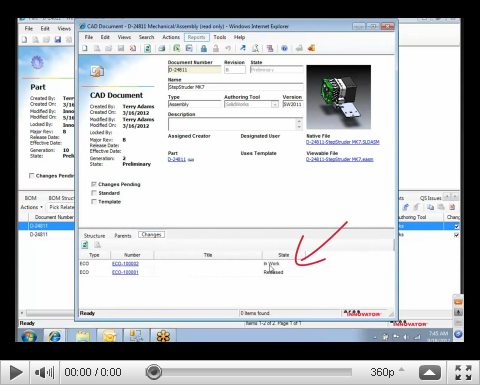Click the Save icon in Part window toolbar
The height and width of the screenshot is (385, 480).
[x=58, y=40]
